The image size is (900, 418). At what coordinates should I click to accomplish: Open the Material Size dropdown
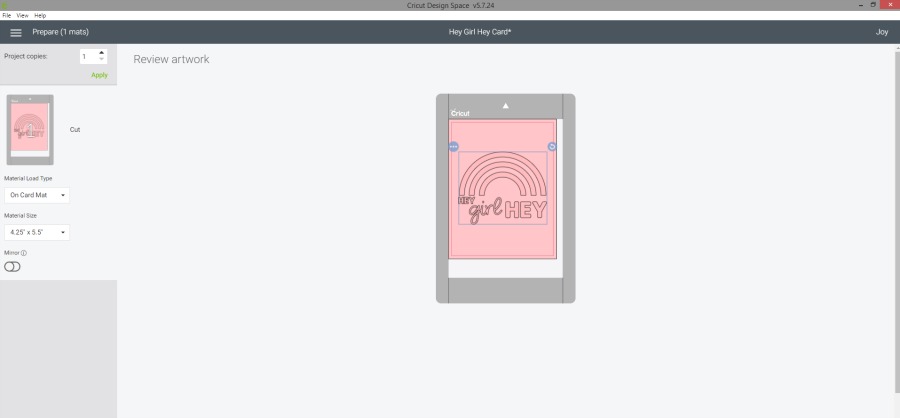point(37,233)
